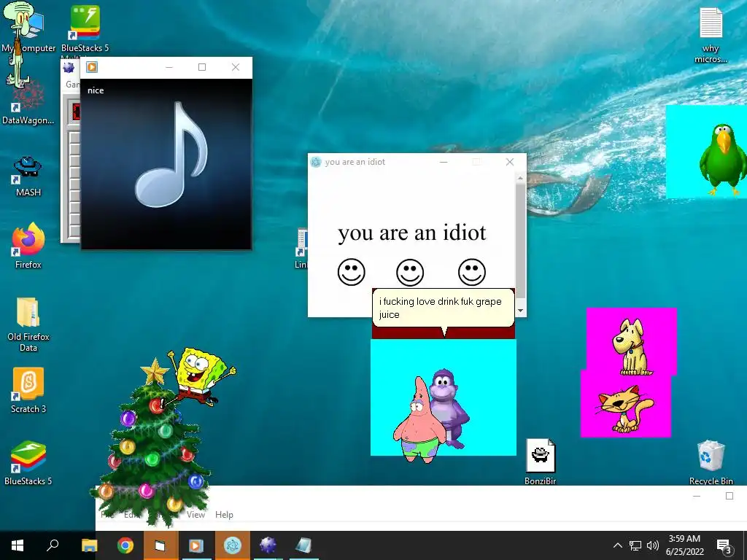The image size is (747, 560).
Task: Click the 'you are an idiot' heading text
Action: coord(412,233)
